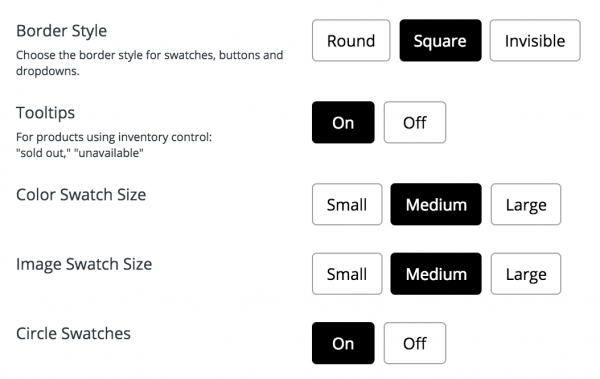The height and width of the screenshot is (379, 600).
Task: Click the Image Swatch Size label
Action: [84, 264]
